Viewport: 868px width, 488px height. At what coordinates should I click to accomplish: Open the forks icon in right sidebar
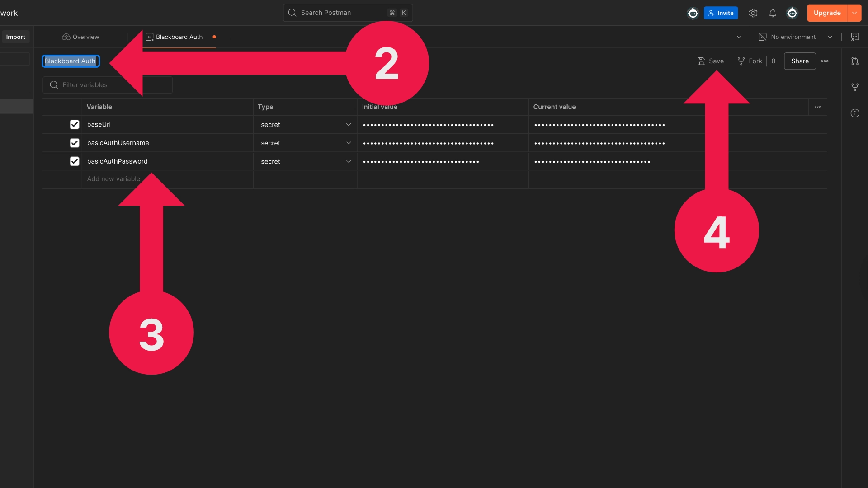(854, 87)
